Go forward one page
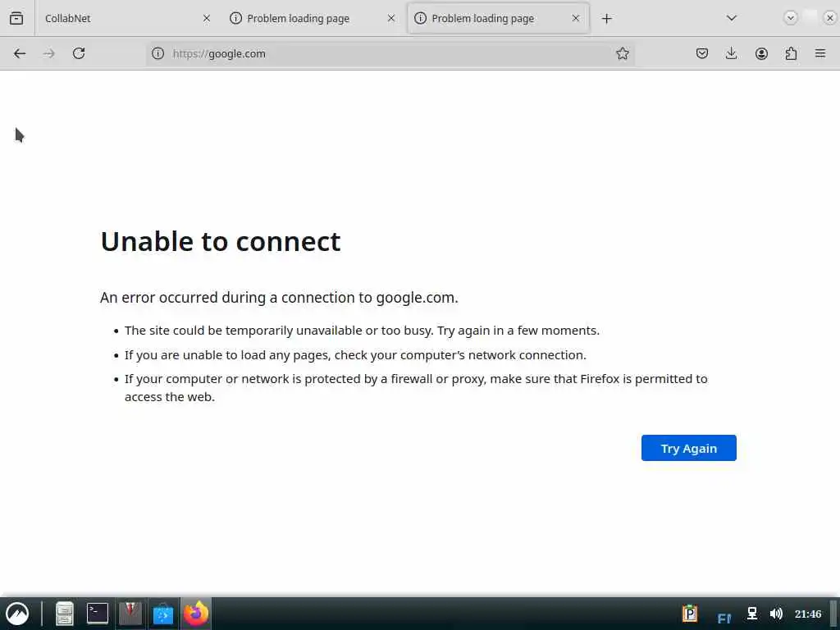840x630 pixels. (48, 53)
